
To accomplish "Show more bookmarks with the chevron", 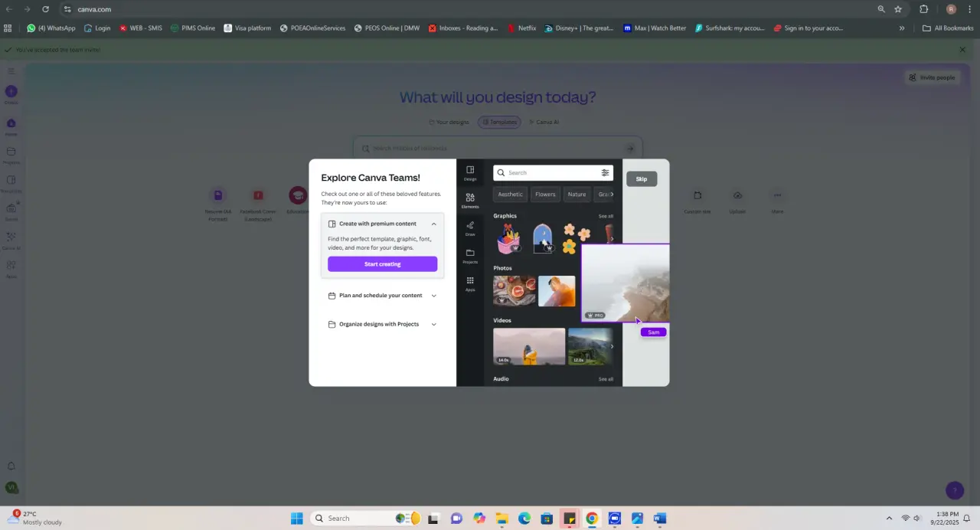I will click(901, 28).
